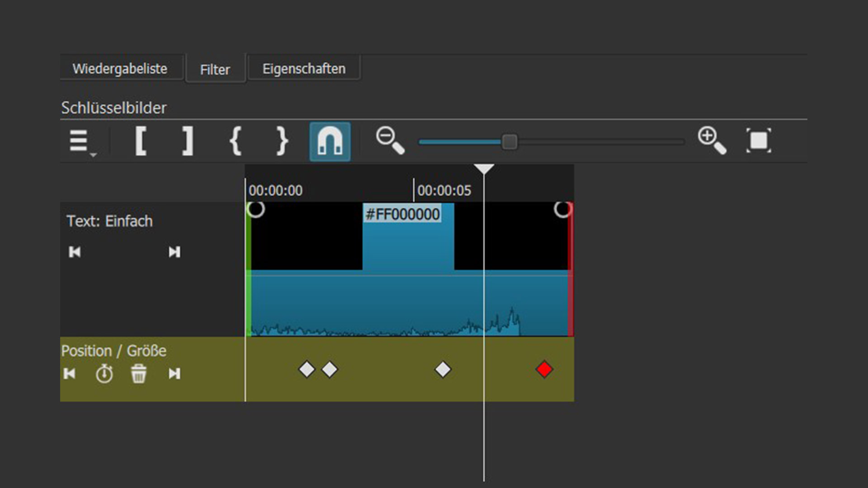Viewport: 868px width, 488px height.
Task: Click the zoom out magnifier icon
Action: point(390,141)
